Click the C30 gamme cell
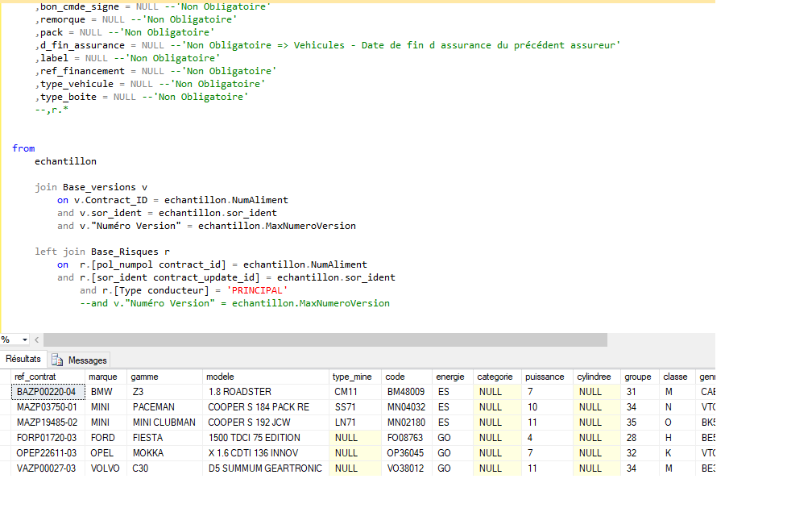The height and width of the screenshot is (508, 812). [x=164, y=468]
